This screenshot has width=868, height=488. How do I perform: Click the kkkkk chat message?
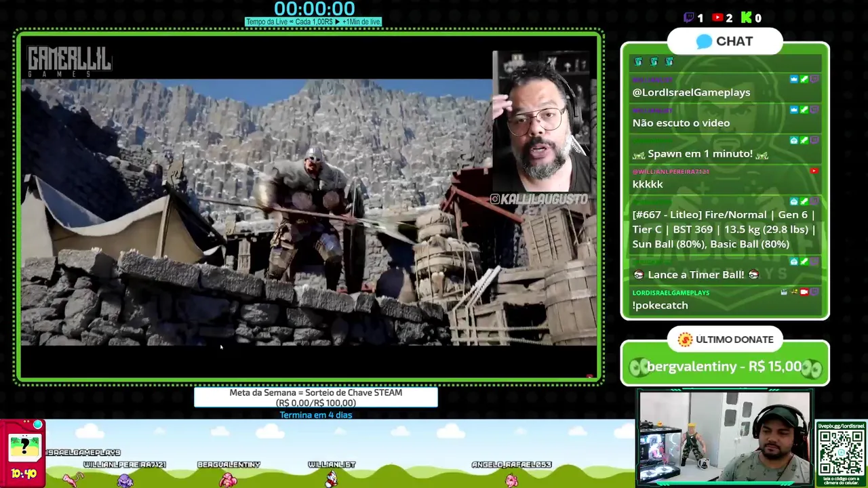(648, 184)
